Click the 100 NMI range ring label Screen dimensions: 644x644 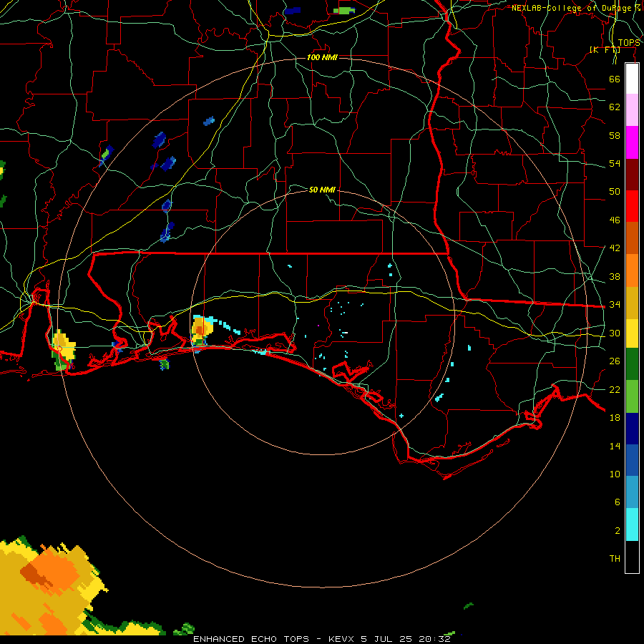[322, 57]
